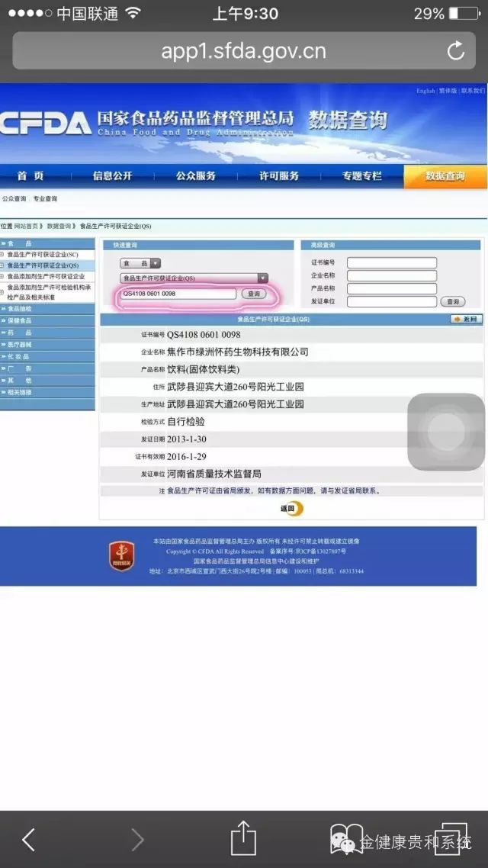Click the CFDA logo
Viewport: 488px width, 868px height.
coord(46,124)
